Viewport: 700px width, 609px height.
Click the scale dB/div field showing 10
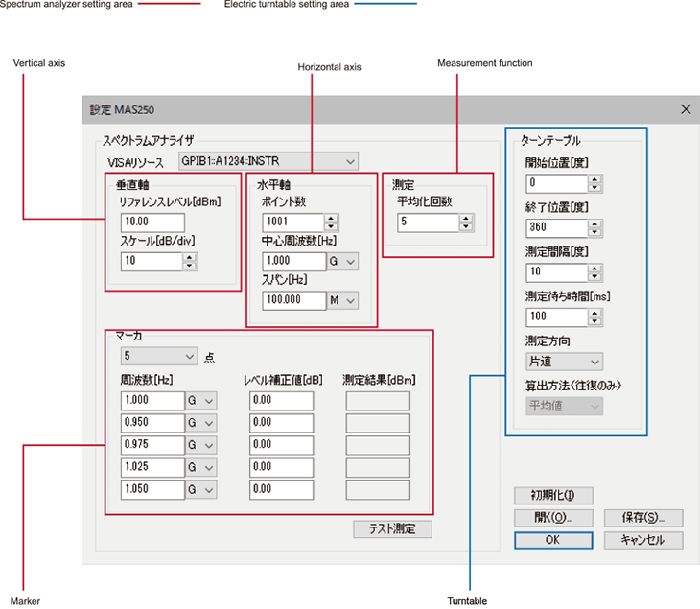click(x=152, y=261)
